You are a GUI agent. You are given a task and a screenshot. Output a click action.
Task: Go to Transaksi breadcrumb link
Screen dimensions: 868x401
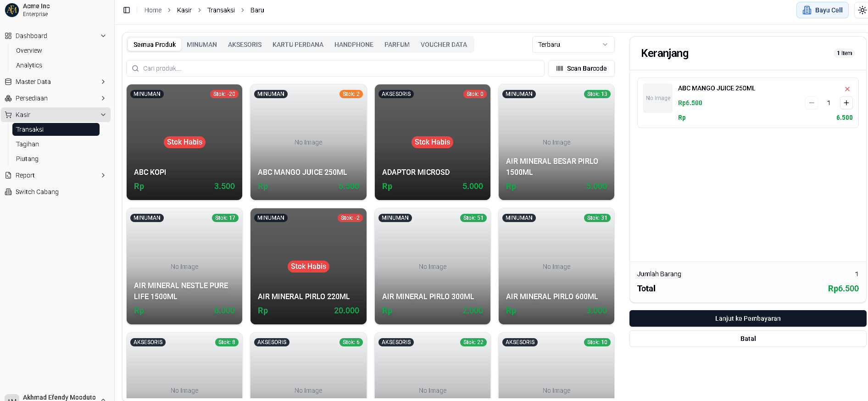coord(221,10)
